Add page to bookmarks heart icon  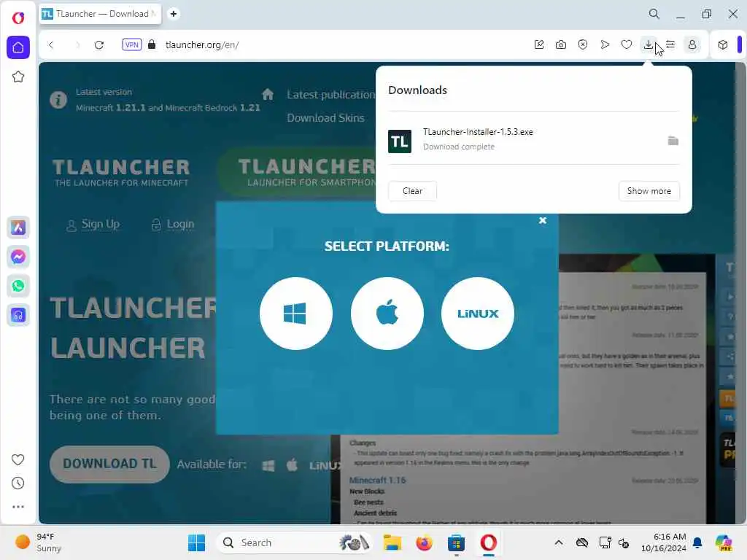(x=627, y=44)
